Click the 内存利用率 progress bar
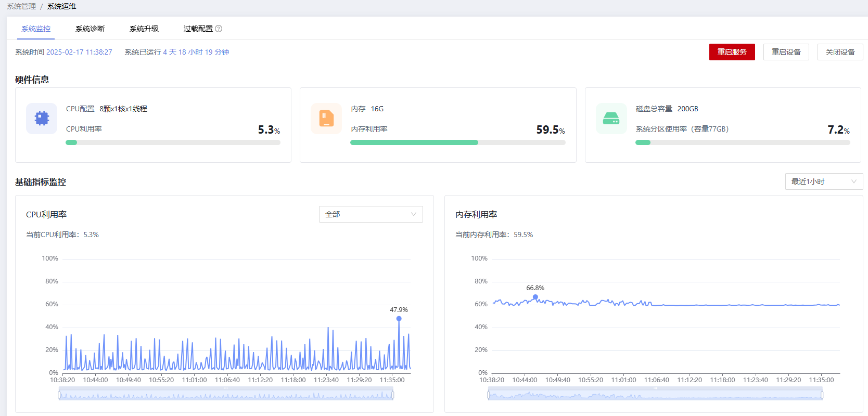Screen dimensions: 868x416 coord(458,142)
